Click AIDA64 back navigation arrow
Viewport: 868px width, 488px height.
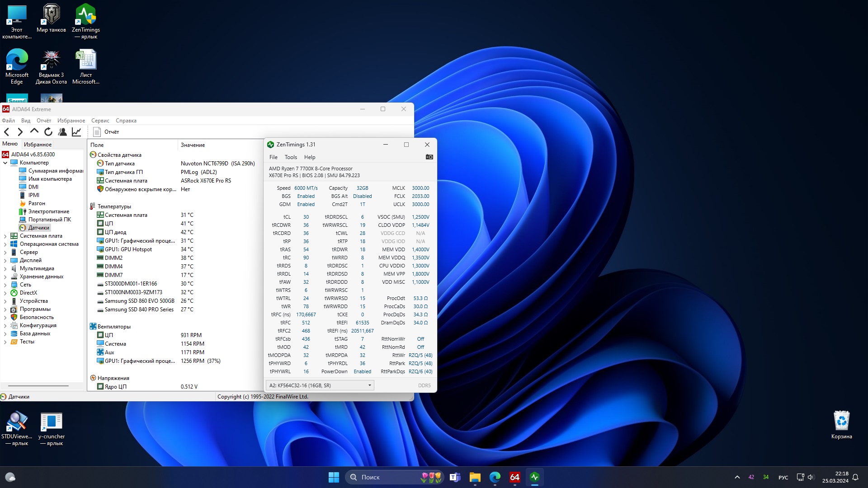pyautogui.click(x=7, y=132)
